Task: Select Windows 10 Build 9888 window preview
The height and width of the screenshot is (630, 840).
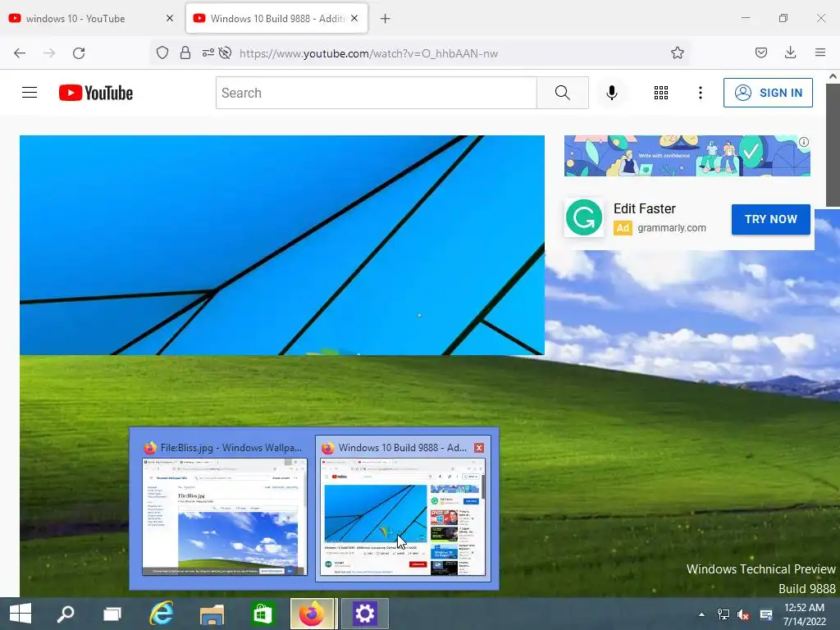Action: coord(402,507)
